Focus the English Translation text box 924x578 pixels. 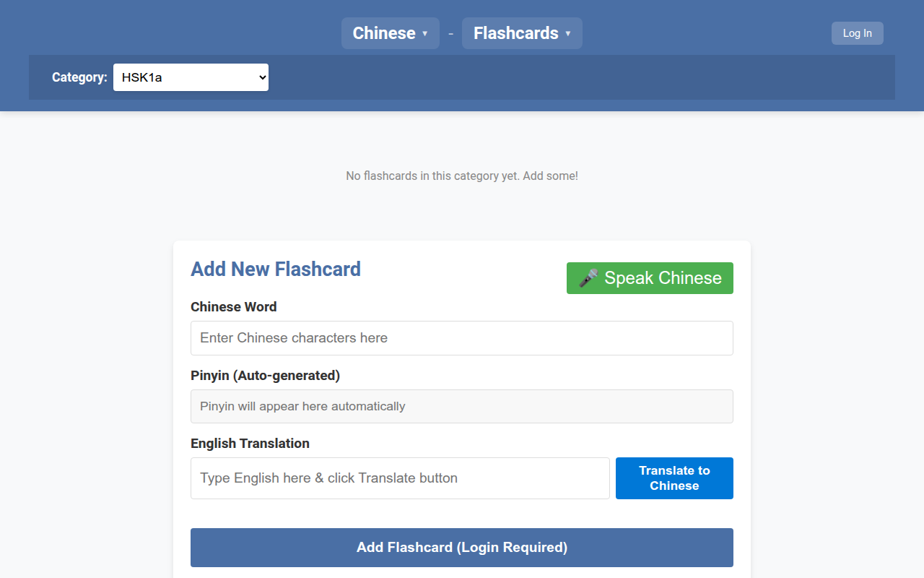[x=400, y=478]
